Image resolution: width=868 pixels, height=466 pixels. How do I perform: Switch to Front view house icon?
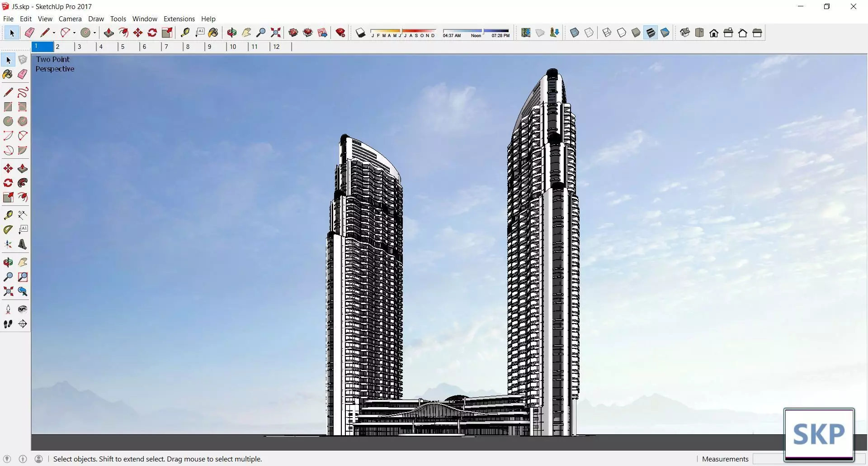[x=714, y=33]
